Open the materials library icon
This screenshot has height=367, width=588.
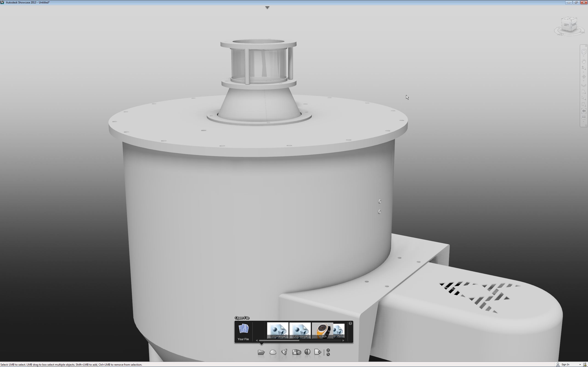297,352
